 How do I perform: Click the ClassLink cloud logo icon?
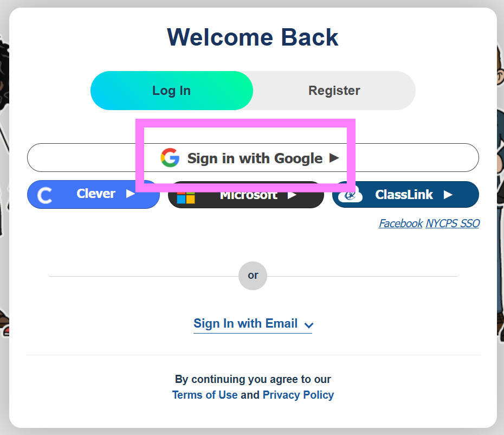pyautogui.click(x=350, y=195)
